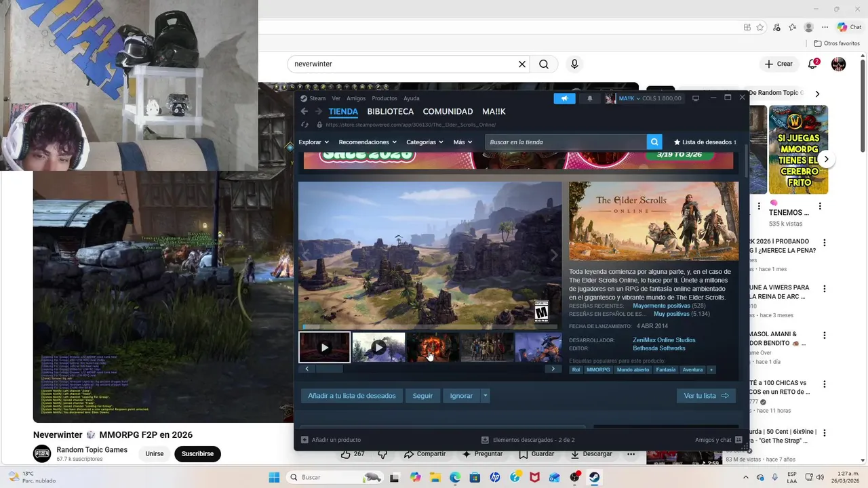The height and width of the screenshot is (488, 868).
Task: Open McAfee from the taskbar
Action: click(x=534, y=477)
